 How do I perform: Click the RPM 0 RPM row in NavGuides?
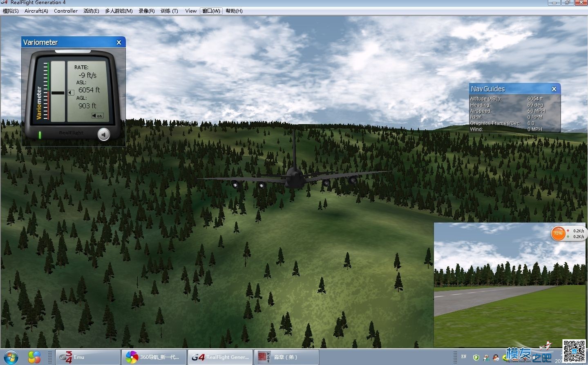[x=514, y=117]
